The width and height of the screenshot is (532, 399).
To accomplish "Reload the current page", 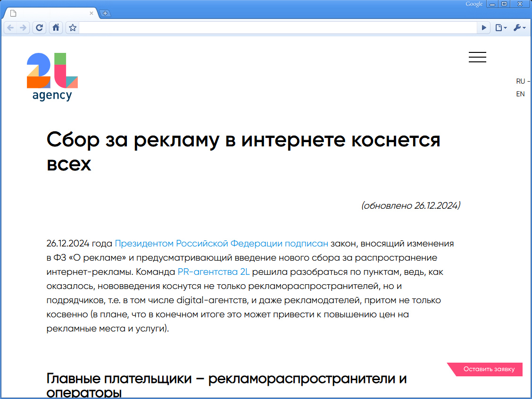I will [x=39, y=28].
